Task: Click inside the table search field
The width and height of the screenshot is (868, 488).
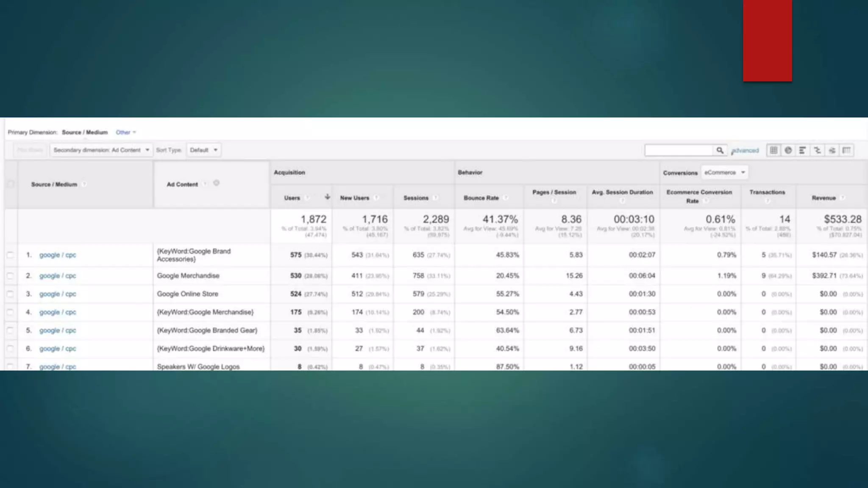Action: click(x=678, y=150)
